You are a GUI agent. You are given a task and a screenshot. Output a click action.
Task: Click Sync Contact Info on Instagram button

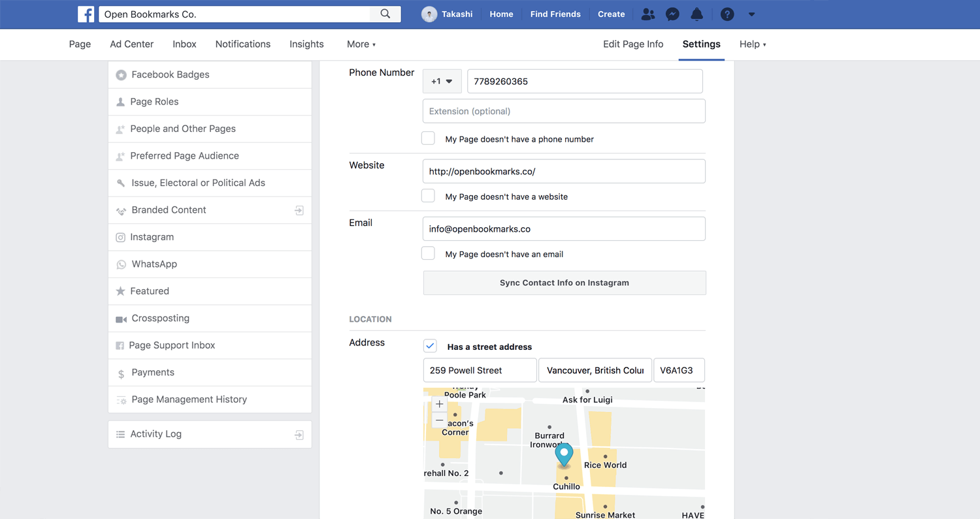click(564, 283)
